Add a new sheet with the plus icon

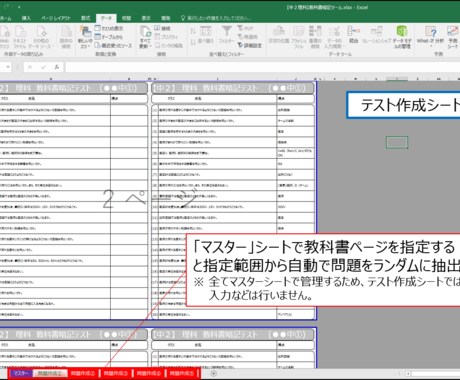pyautogui.click(x=214, y=373)
